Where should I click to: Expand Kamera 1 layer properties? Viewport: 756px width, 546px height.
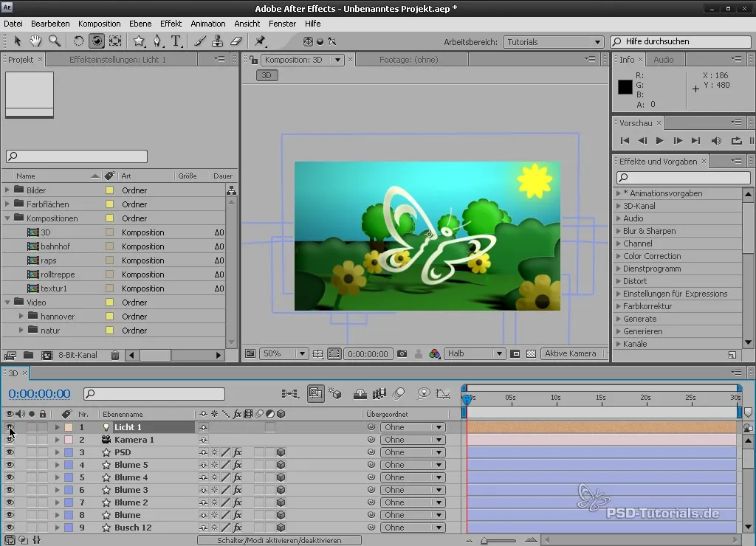click(x=57, y=440)
